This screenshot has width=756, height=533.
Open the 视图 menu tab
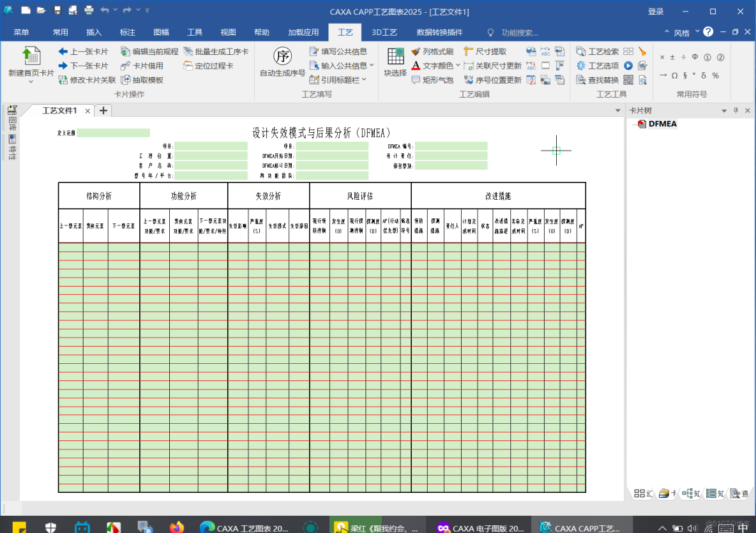point(228,32)
